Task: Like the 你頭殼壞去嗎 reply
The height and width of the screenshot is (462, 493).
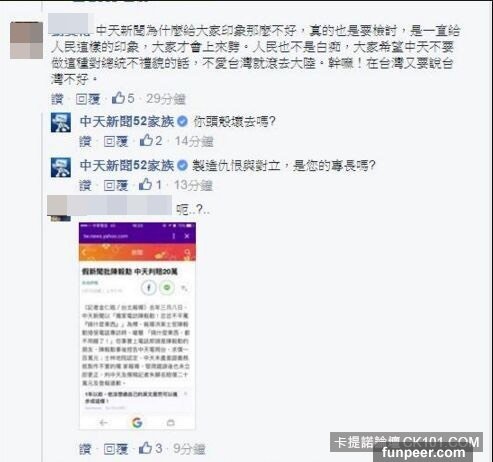Action: pos(85,141)
